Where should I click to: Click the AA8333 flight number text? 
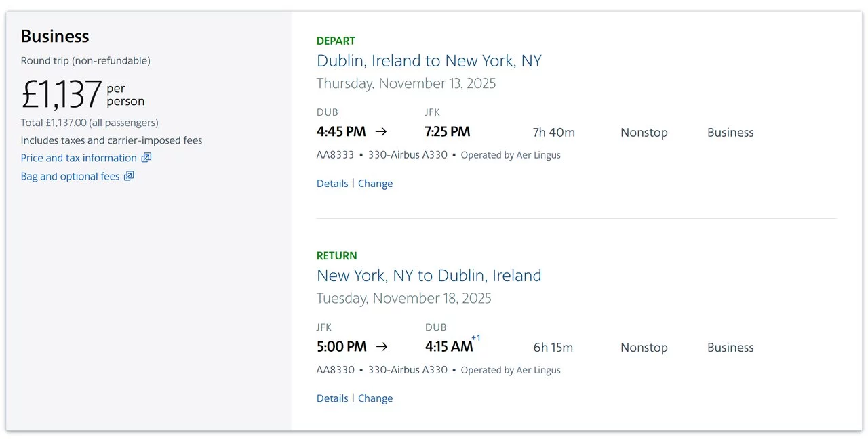[x=336, y=154]
